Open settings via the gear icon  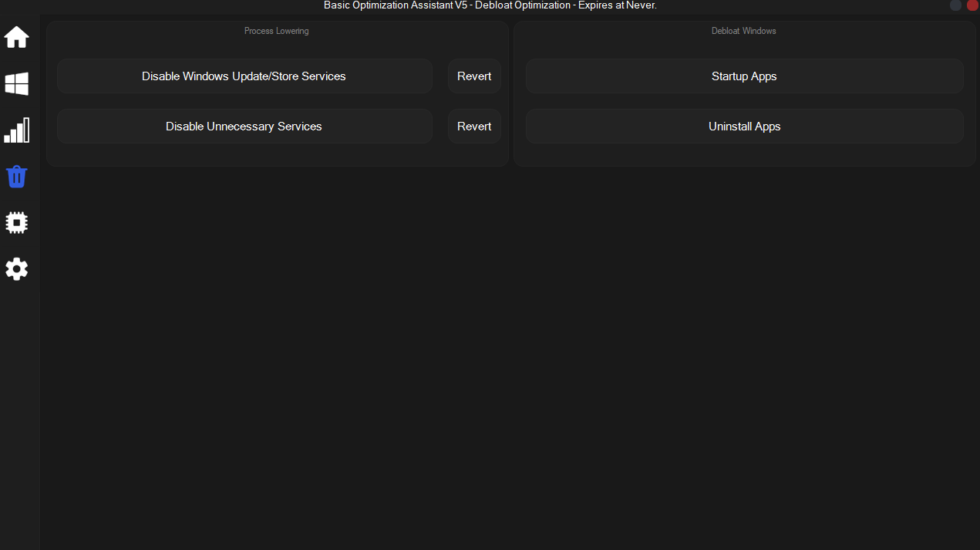pyautogui.click(x=17, y=269)
